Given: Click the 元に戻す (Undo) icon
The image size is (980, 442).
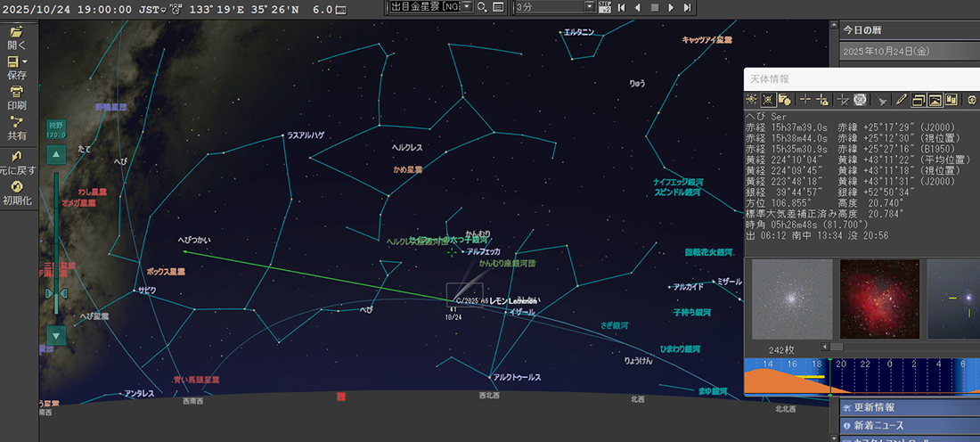Looking at the screenshot, I should 16,156.
